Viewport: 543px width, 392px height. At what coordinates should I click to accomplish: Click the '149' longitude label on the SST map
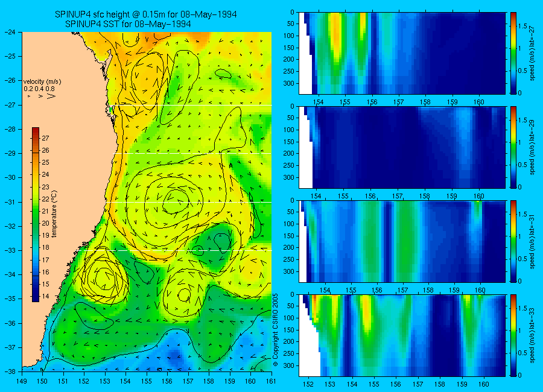coord(22,381)
